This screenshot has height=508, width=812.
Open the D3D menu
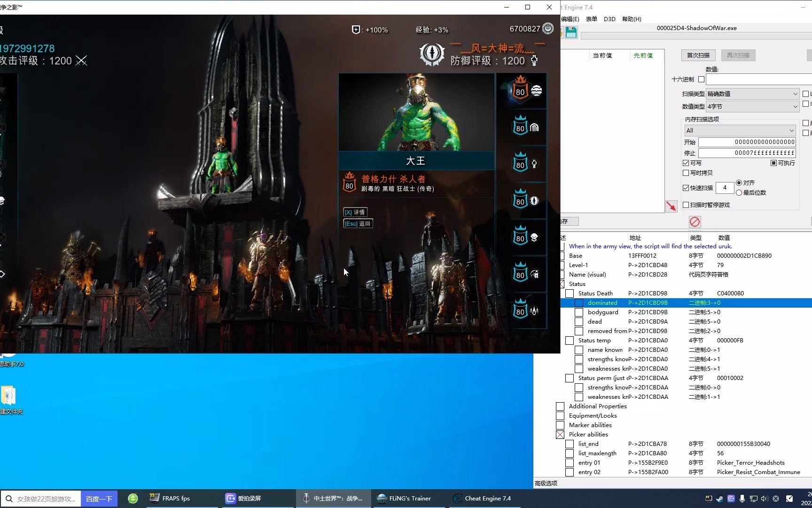click(609, 19)
